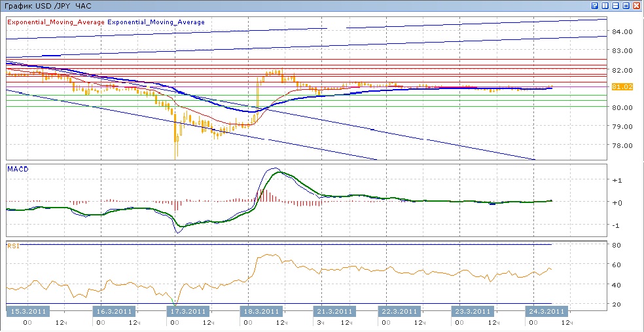Screen dimensions: 644x332
Task: Jump to the 17.3.2011 date marker
Action: point(187,311)
